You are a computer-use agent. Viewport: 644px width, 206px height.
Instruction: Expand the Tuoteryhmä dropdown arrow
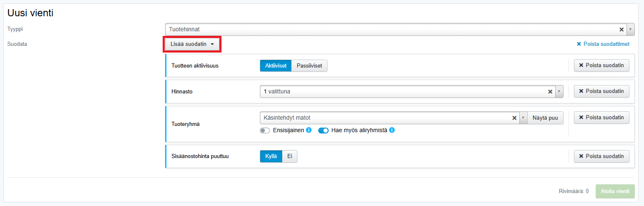point(523,118)
